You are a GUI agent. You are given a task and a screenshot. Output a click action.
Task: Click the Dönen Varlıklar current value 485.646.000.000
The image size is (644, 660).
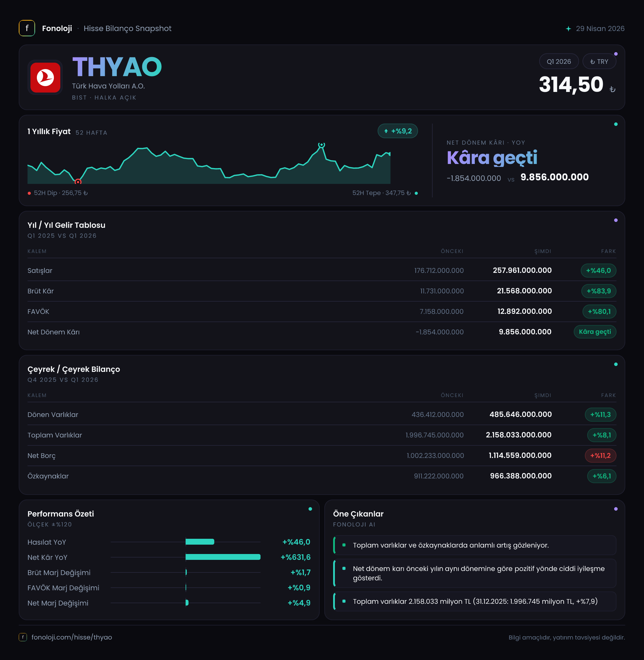(x=520, y=414)
